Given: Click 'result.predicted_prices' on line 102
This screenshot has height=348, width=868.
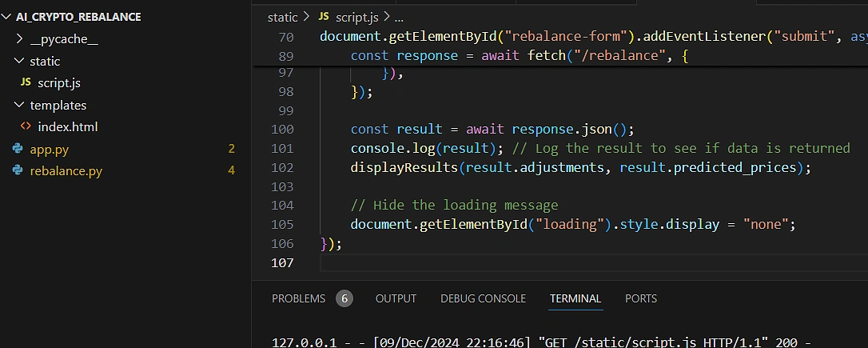Looking at the screenshot, I should [x=708, y=168].
